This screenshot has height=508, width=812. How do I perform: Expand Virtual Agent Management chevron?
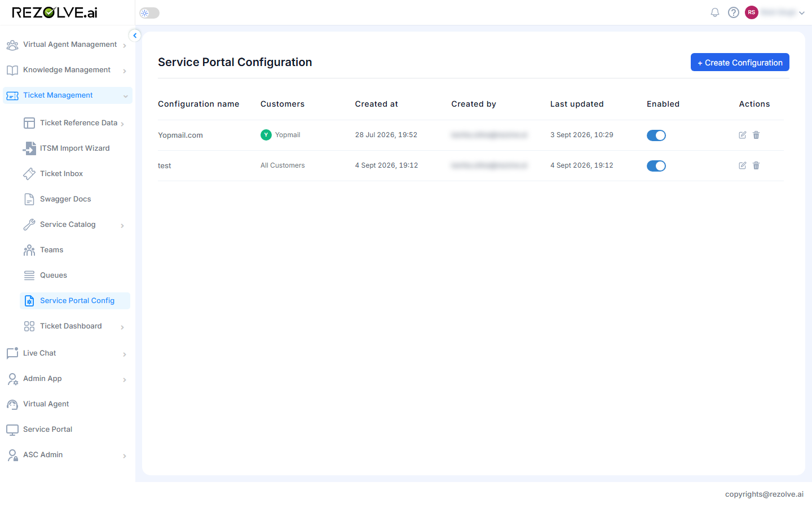(x=125, y=46)
